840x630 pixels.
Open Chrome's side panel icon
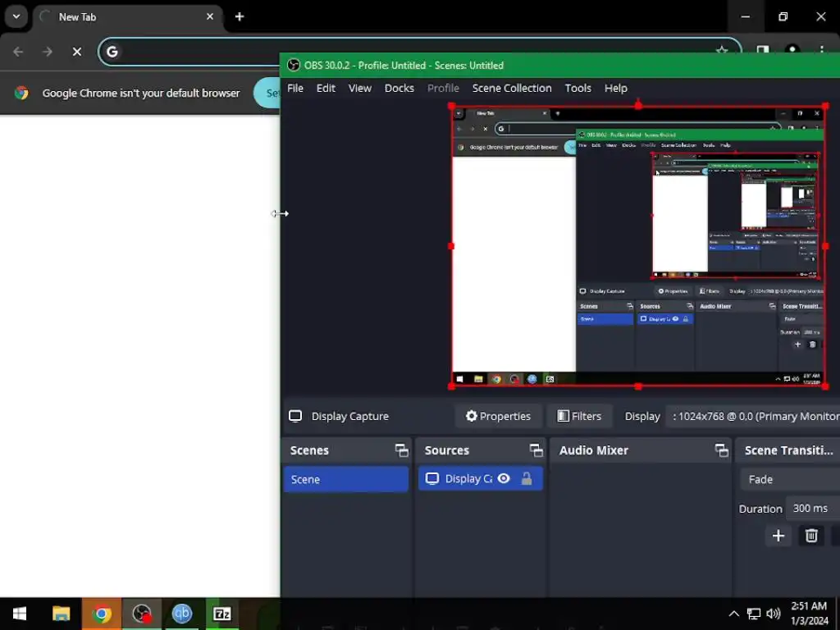[762, 50]
